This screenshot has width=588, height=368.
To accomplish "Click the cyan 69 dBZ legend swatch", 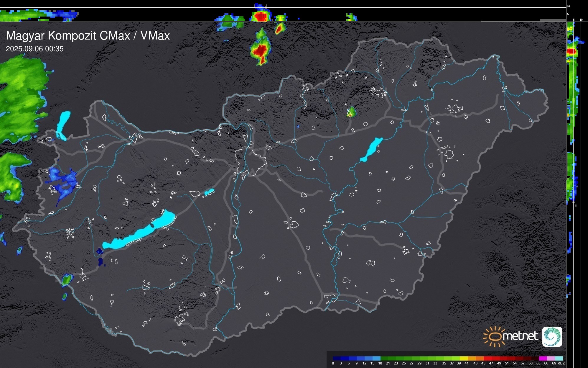I will (559, 358).
